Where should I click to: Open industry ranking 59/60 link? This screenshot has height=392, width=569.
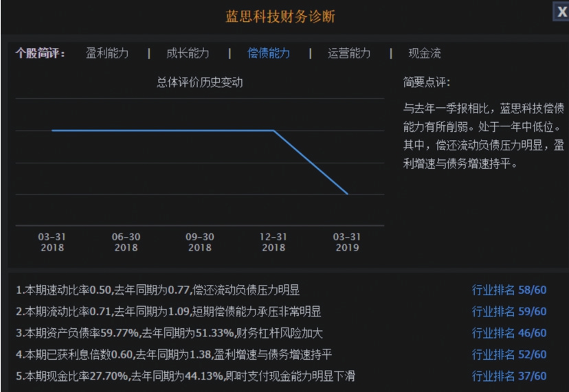coord(509,311)
